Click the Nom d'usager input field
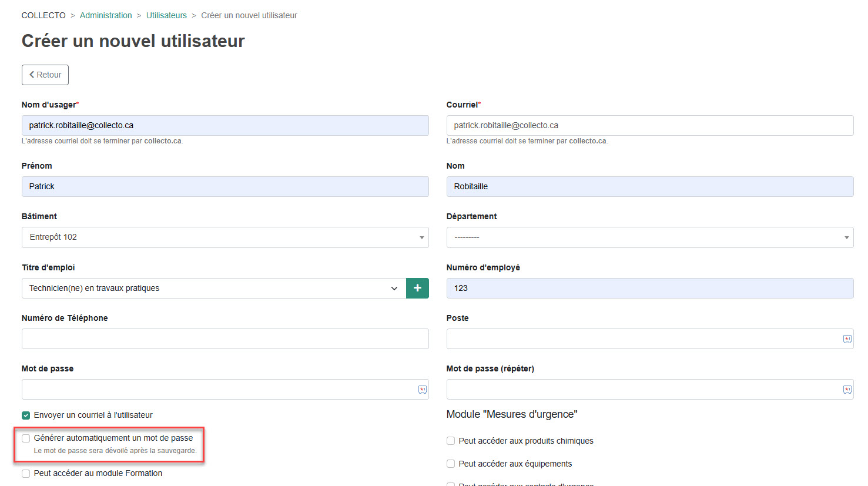The width and height of the screenshot is (868, 486). click(224, 125)
